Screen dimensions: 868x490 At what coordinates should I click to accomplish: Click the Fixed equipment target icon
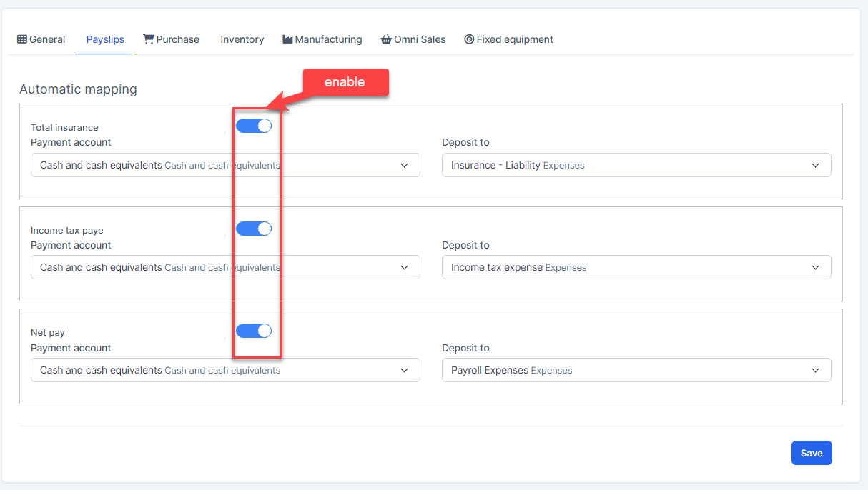[469, 39]
